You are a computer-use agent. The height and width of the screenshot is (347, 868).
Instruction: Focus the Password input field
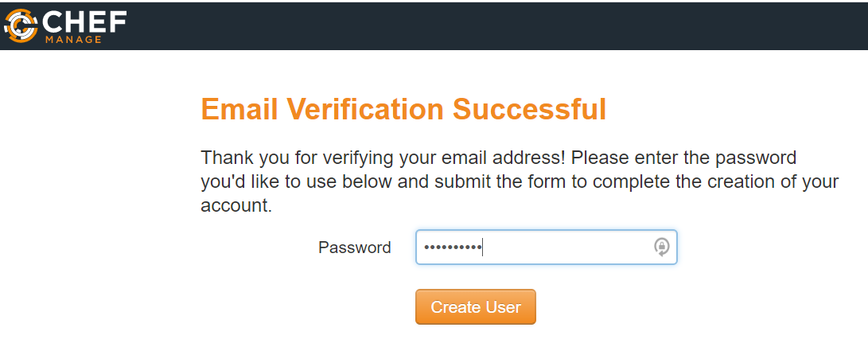tap(546, 247)
